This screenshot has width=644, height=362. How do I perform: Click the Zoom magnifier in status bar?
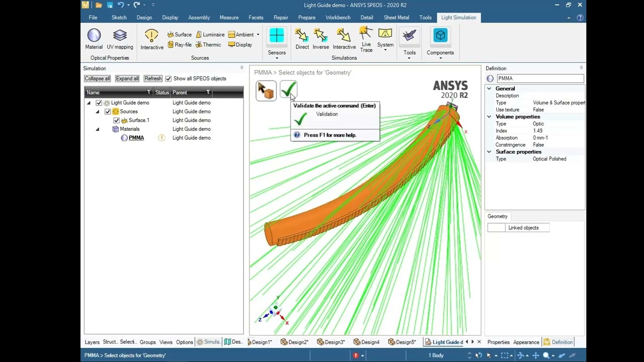point(546,355)
